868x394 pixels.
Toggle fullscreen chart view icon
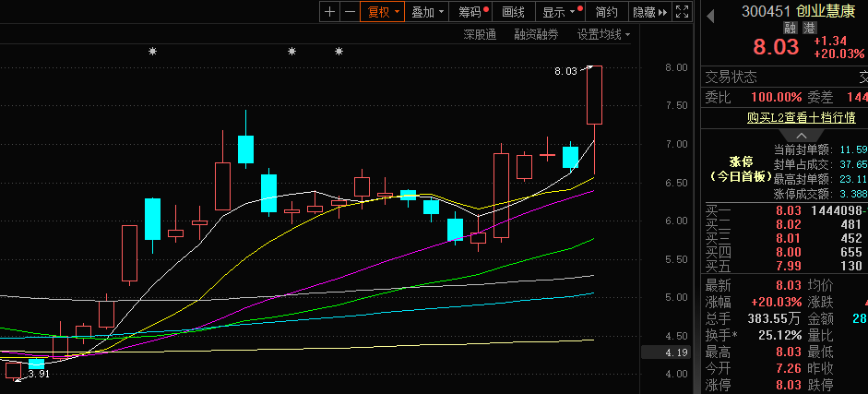682,12
